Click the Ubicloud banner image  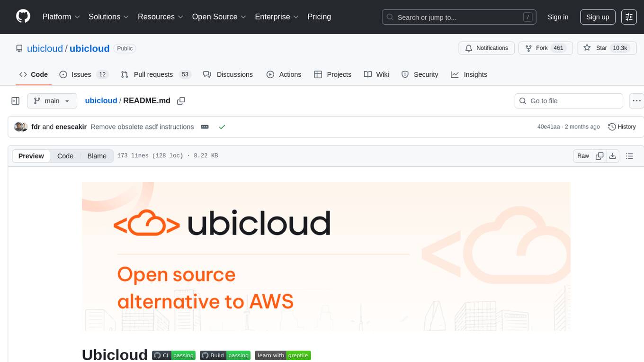coord(326,256)
